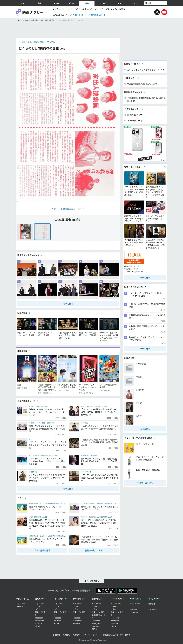Select the second flyer thumbnail
Viewport: 183px width, 644px height.
[42, 232]
